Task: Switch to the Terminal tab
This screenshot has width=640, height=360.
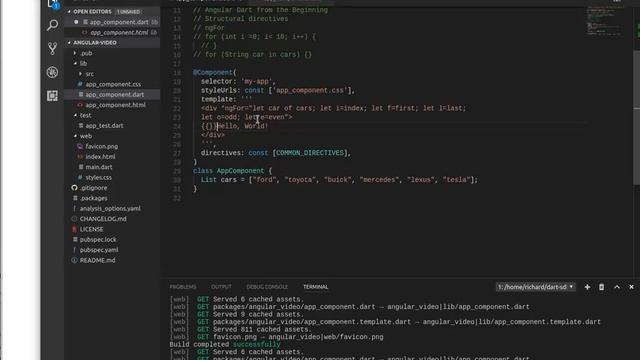Action: (x=316, y=287)
